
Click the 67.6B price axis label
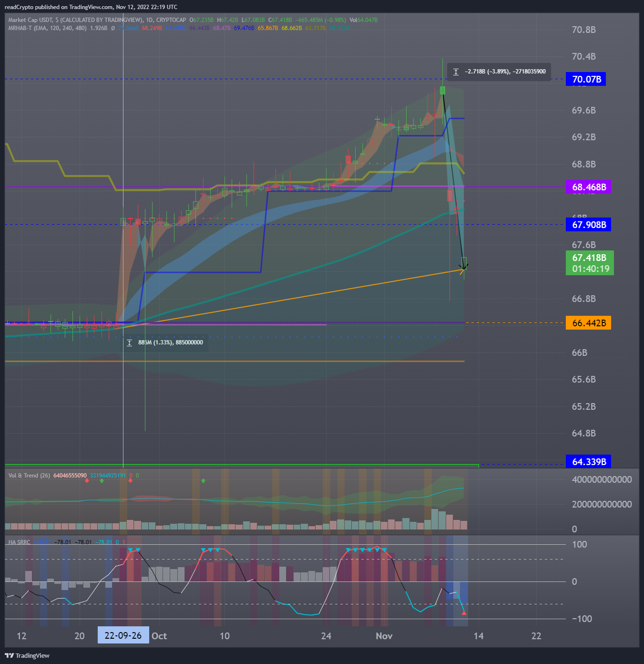point(584,245)
